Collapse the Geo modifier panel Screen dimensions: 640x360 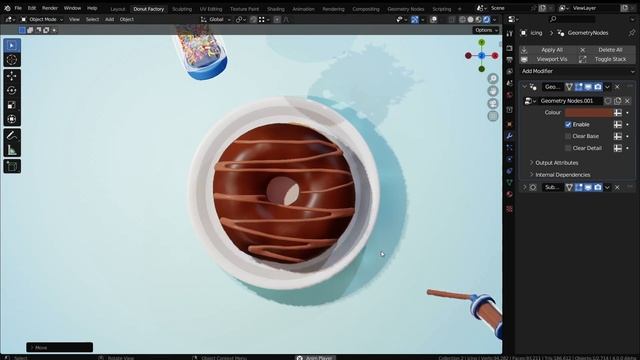[x=524, y=87]
